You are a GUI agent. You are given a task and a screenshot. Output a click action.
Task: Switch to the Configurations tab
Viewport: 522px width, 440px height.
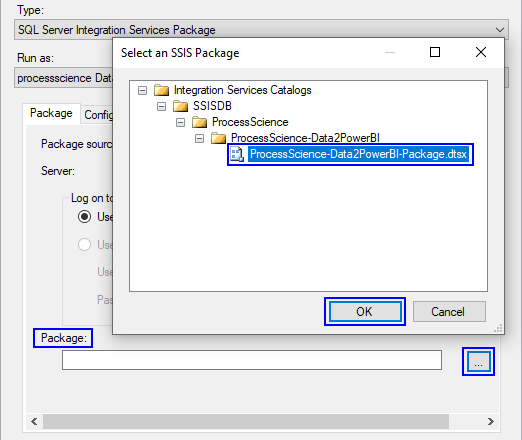[98, 115]
